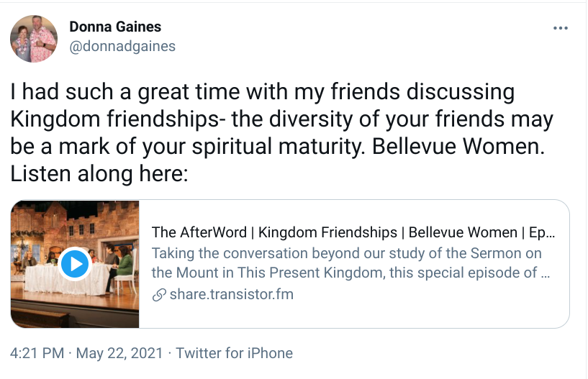Click the podcast card stage thumbnail image

75,264
